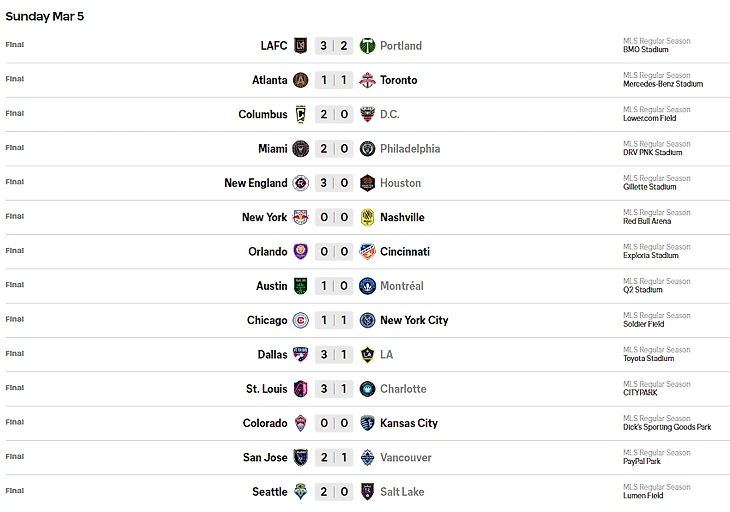Click the New York Red Bulls crest
730x512 pixels.
pyautogui.click(x=300, y=217)
